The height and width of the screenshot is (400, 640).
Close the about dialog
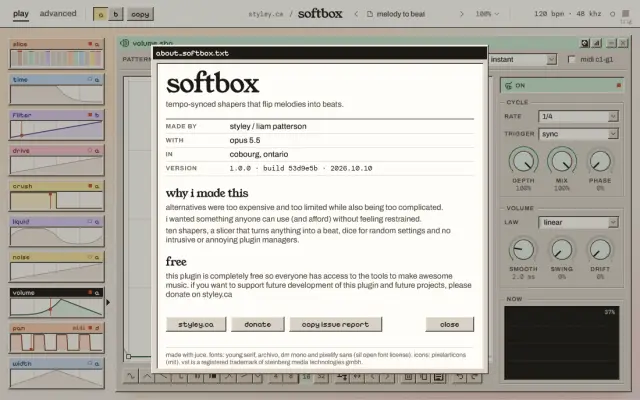[x=449, y=324]
